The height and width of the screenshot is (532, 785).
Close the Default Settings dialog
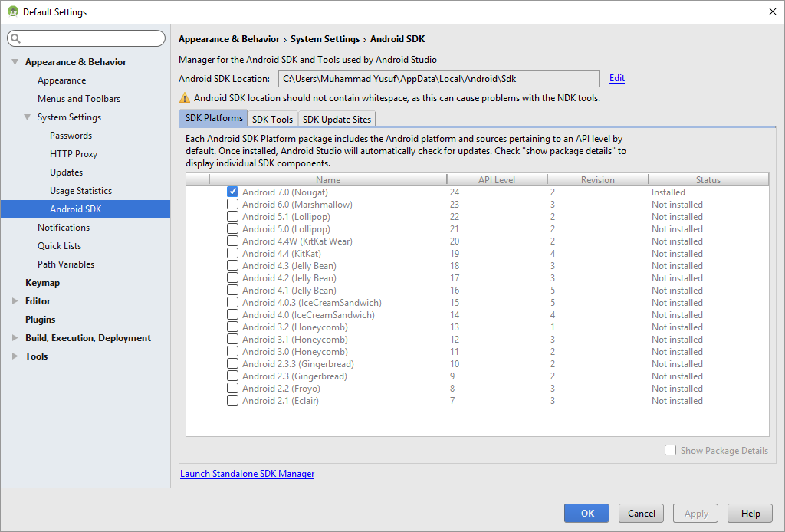[773, 11]
